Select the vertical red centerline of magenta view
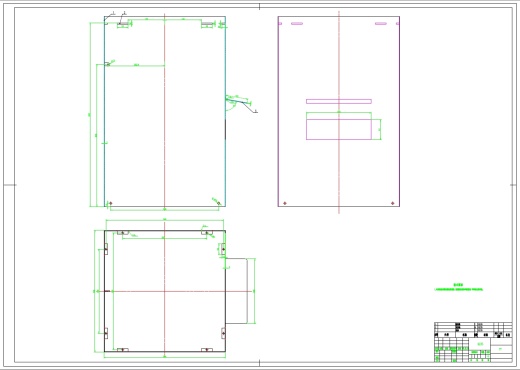 [339, 112]
